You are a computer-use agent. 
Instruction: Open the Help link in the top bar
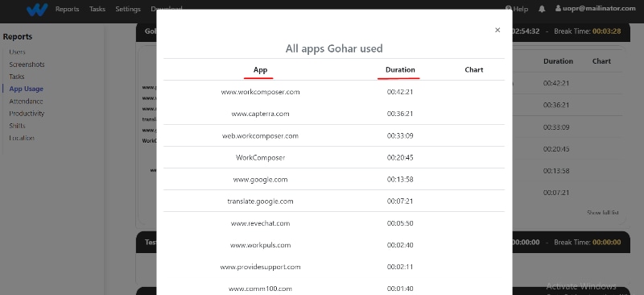(x=517, y=9)
